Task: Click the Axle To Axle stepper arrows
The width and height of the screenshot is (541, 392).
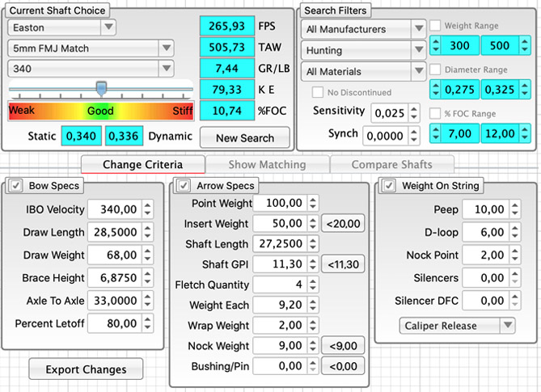Action: click(x=147, y=301)
